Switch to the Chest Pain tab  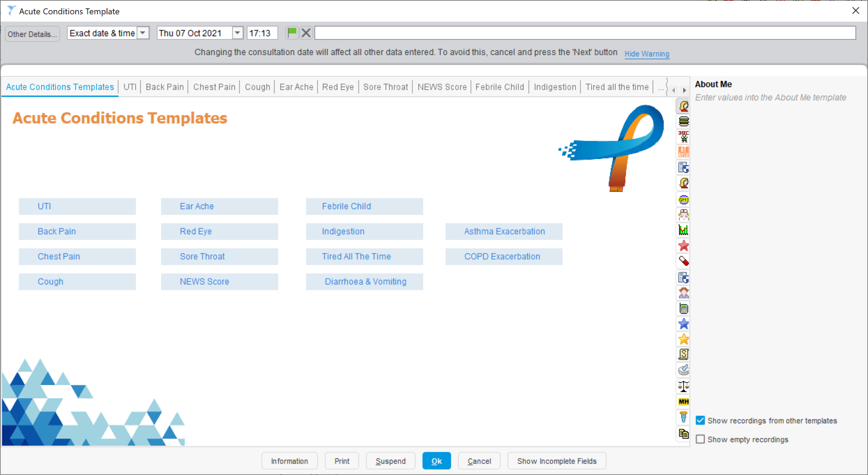point(214,87)
